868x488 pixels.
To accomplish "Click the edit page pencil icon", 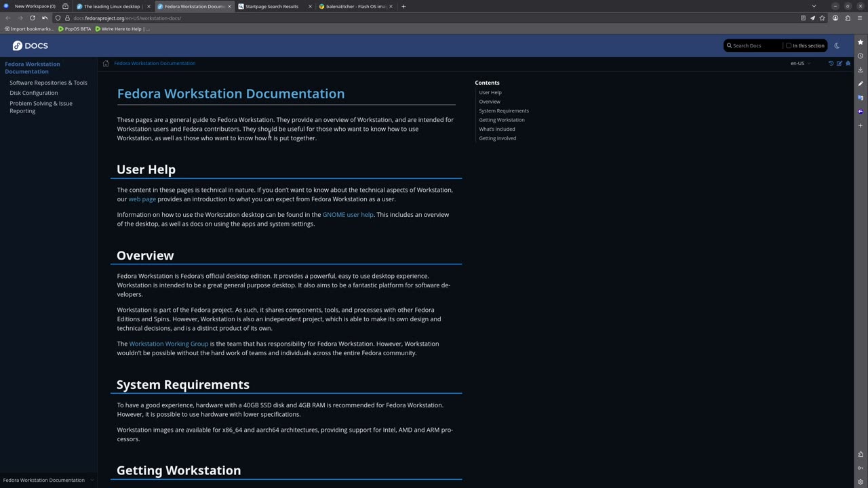I will point(839,63).
